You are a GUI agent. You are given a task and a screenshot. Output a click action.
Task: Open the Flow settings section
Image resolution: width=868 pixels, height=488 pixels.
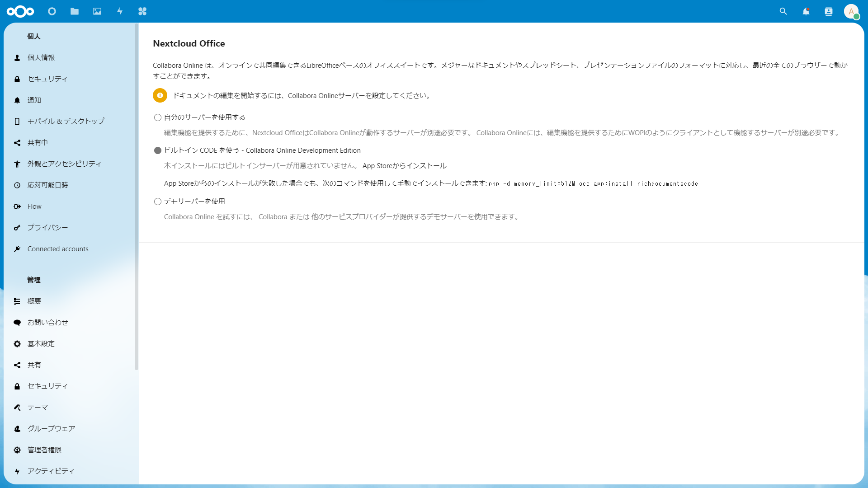click(x=34, y=206)
